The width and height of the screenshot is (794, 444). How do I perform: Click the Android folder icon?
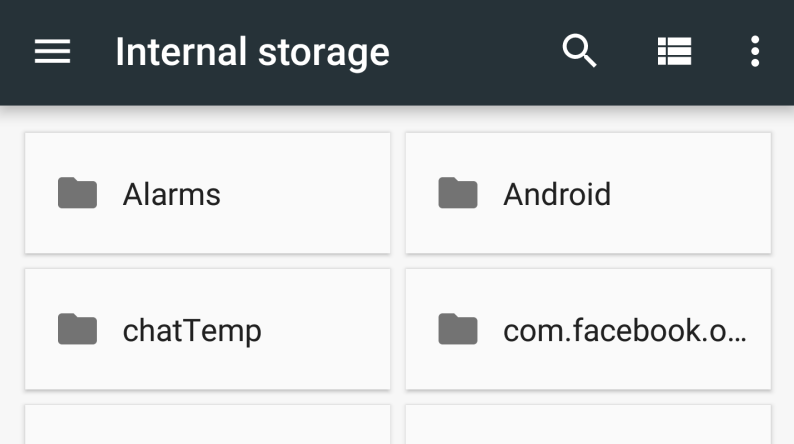coord(458,193)
